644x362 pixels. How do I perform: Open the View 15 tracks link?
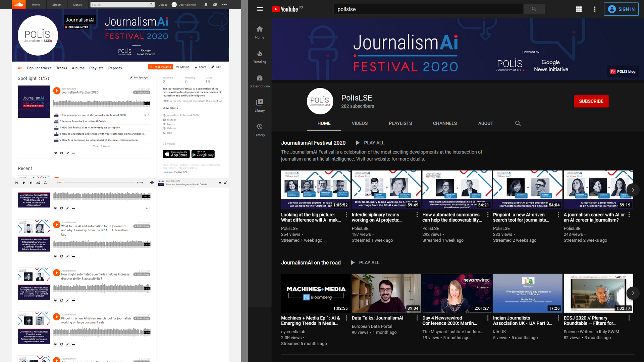102,146
